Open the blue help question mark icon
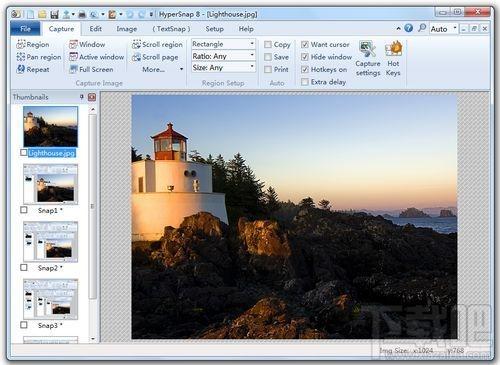Viewport: 500px width, 365px height. tap(409, 28)
